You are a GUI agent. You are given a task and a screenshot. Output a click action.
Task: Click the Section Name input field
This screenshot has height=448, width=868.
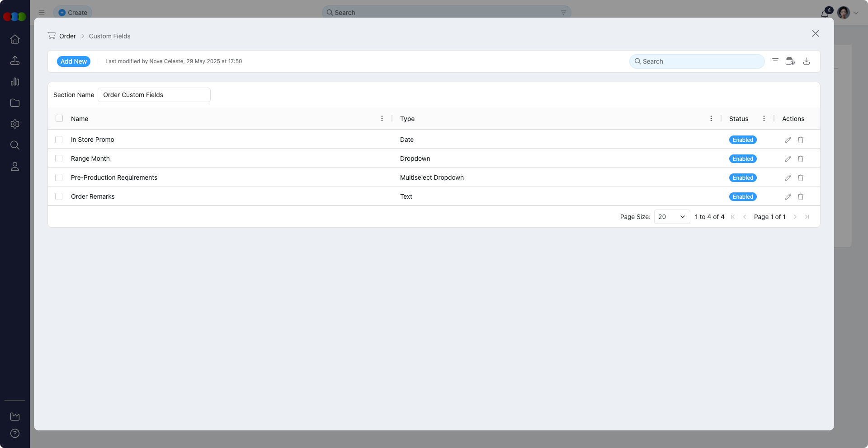click(154, 95)
